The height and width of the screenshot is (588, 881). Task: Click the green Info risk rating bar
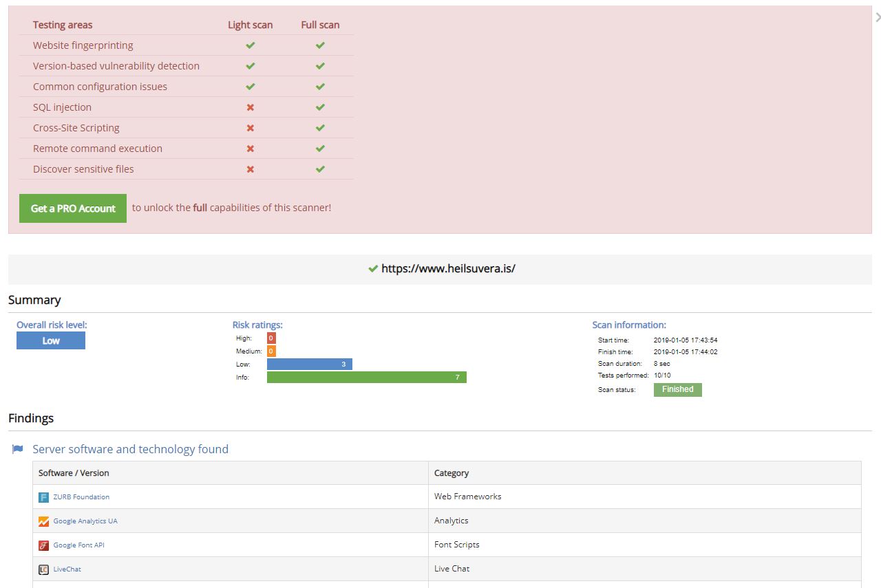[366, 377]
